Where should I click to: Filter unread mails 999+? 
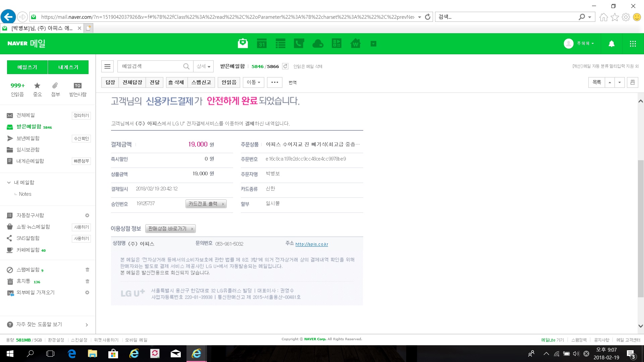[x=17, y=89]
